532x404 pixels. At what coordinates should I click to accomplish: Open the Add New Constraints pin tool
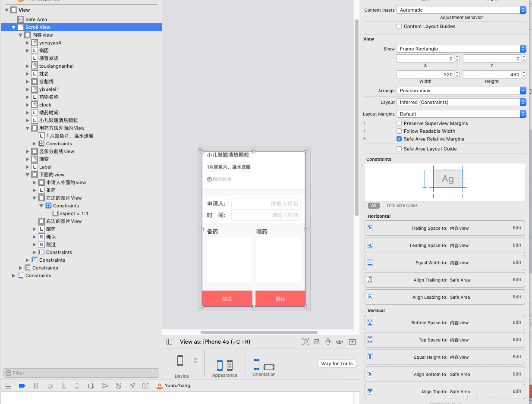pos(328,341)
